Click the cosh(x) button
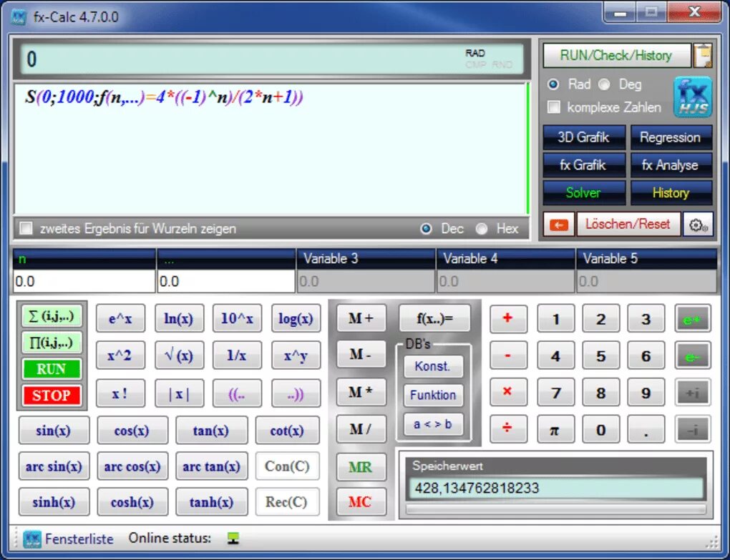The image size is (730, 560). pos(132,502)
